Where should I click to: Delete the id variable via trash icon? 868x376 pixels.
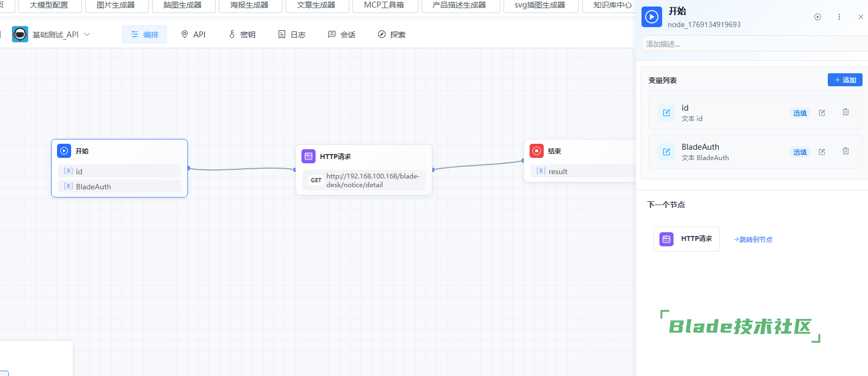(x=846, y=112)
